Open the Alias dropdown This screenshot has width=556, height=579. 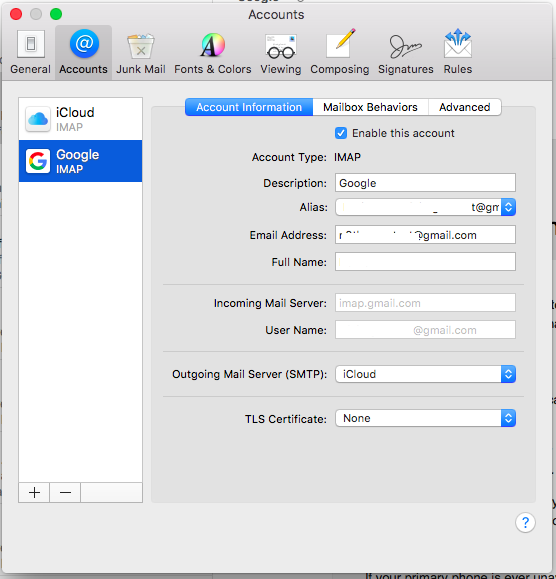(425, 207)
